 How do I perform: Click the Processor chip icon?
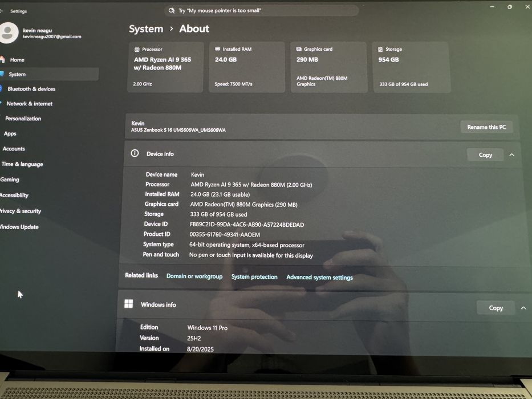(137, 50)
